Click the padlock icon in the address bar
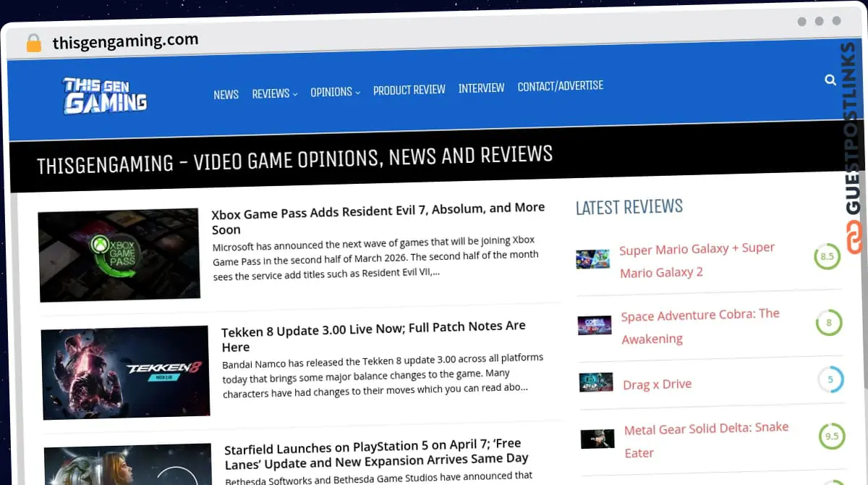This screenshot has height=485, width=868. coord(33,43)
